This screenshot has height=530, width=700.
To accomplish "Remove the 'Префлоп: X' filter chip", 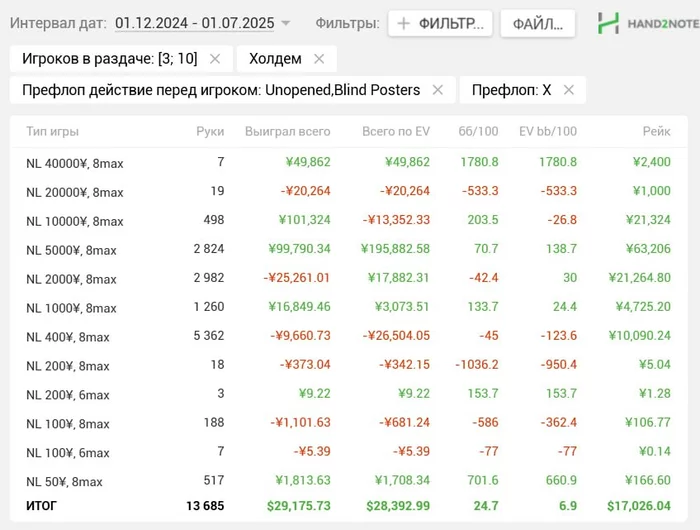I will tap(569, 90).
